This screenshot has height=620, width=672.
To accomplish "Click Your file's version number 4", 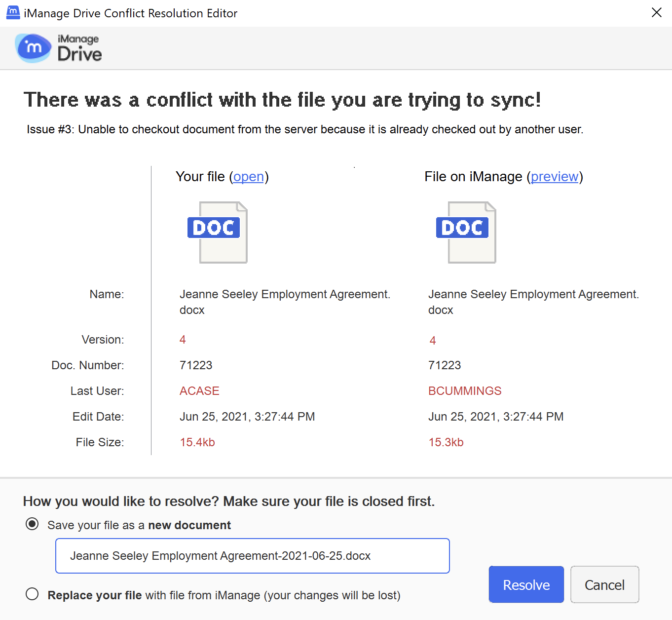I will pyautogui.click(x=183, y=340).
